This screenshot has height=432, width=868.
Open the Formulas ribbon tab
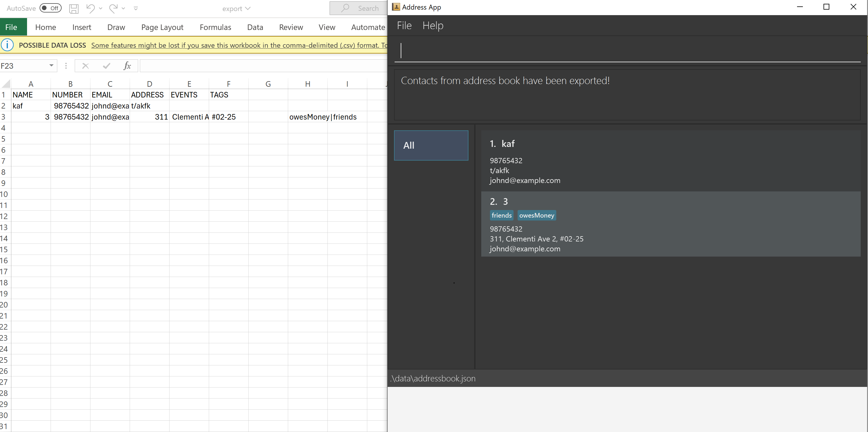pos(215,27)
